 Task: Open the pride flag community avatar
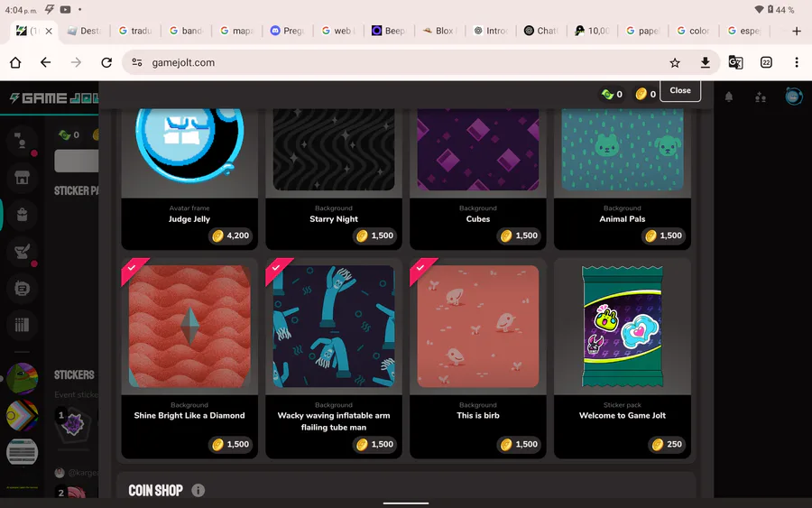click(22, 415)
